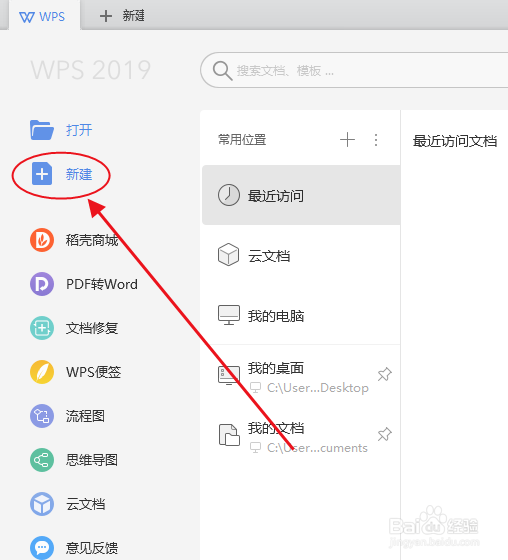This screenshot has height=560, width=508.
Task: Click the WPS logo in the tab
Action: tap(27, 17)
